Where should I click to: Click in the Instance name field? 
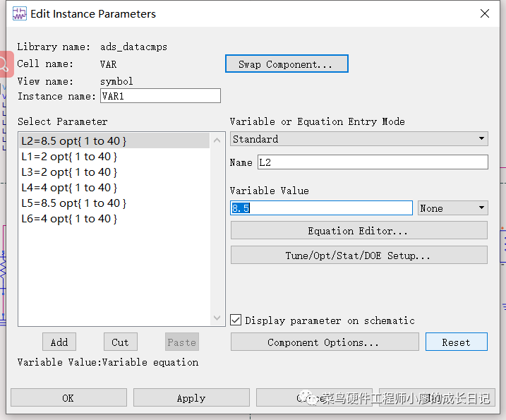160,96
